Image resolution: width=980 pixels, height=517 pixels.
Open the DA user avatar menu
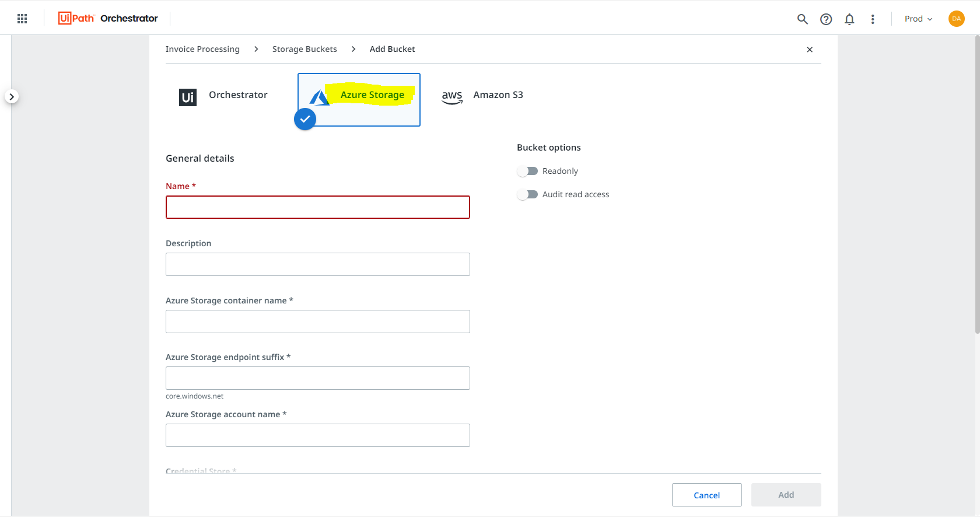[957, 19]
